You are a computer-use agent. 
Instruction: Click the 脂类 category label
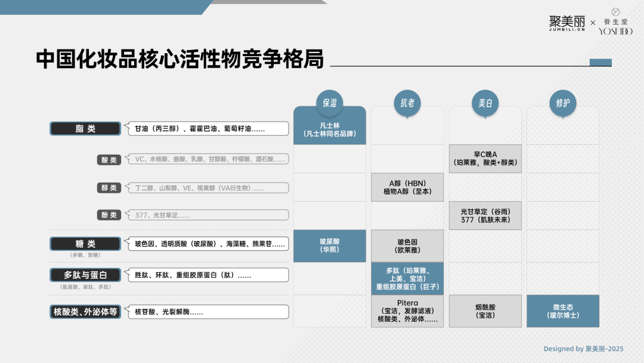[x=85, y=129]
